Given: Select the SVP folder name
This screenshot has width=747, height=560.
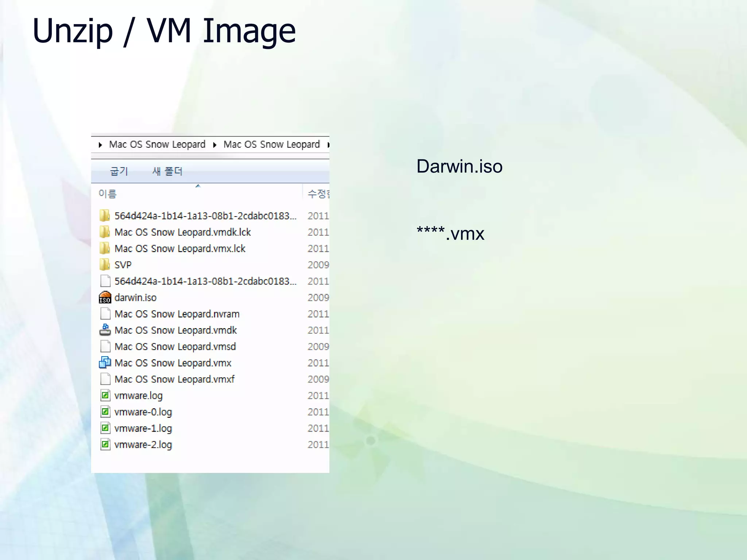Looking at the screenshot, I should [x=123, y=265].
